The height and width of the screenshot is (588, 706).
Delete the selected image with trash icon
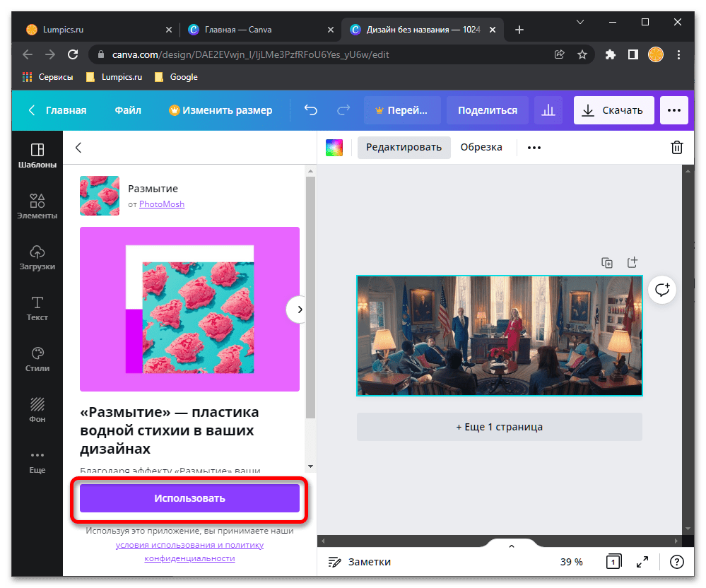[677, 147]
